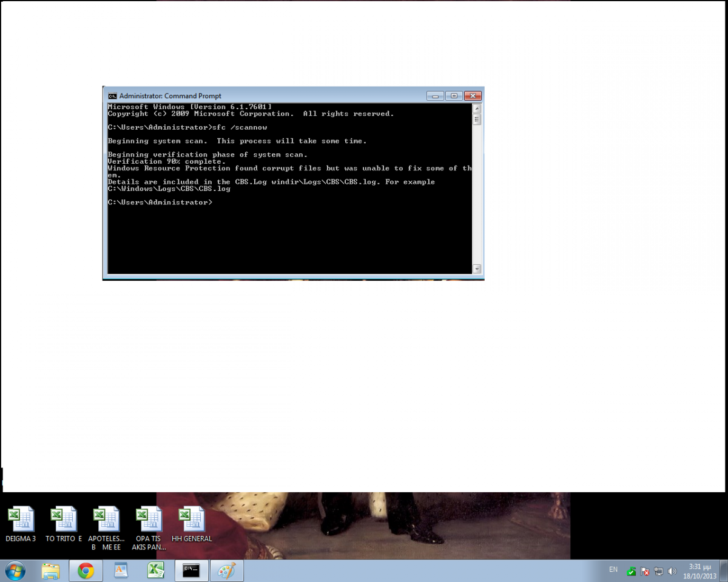Click the EN language indicator
728x582 pixels.
click(x=613, y=570)
